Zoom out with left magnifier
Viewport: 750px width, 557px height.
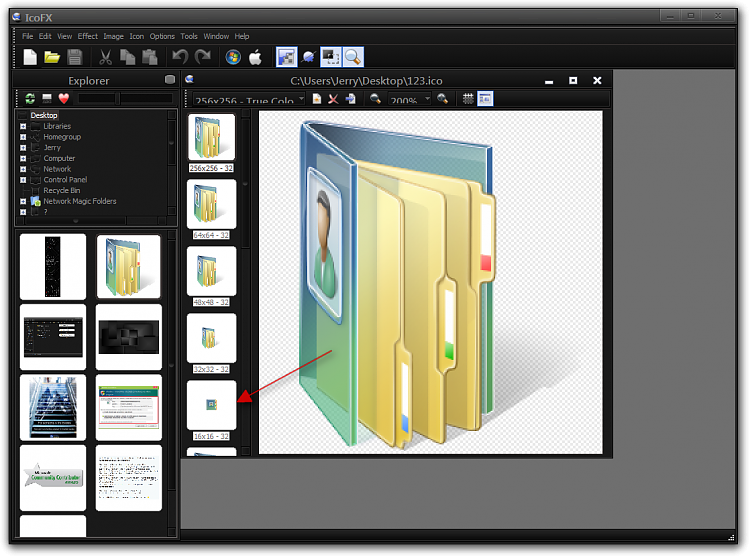point(375,99)
